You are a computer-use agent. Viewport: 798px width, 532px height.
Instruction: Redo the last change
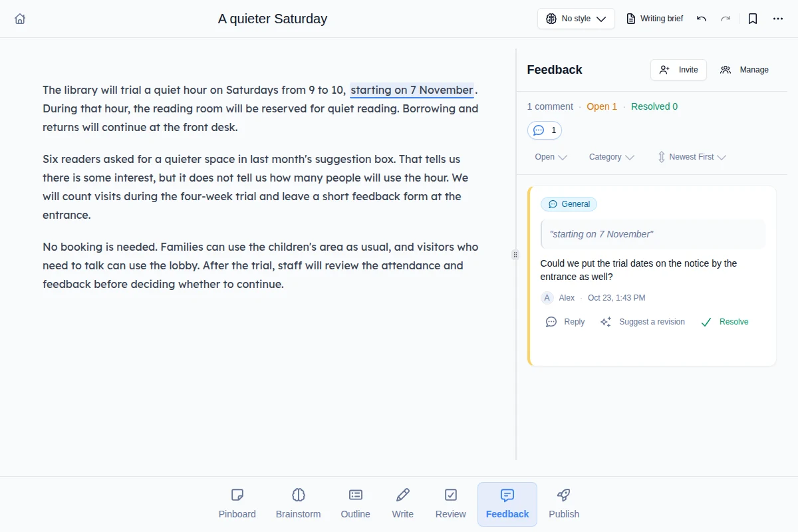(x=726, y=19)
